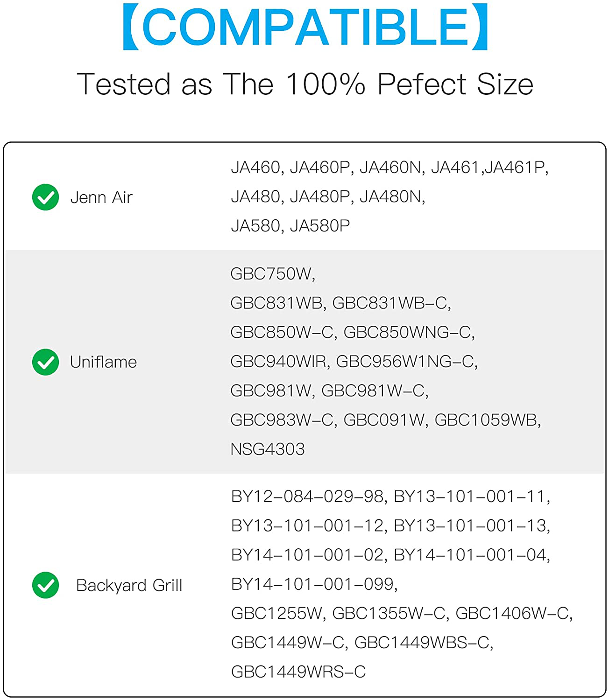This screenshot has height=700, width=609.
Task: Click the green checkmark beside Uniflame
Action: click(x=45, y=362)
